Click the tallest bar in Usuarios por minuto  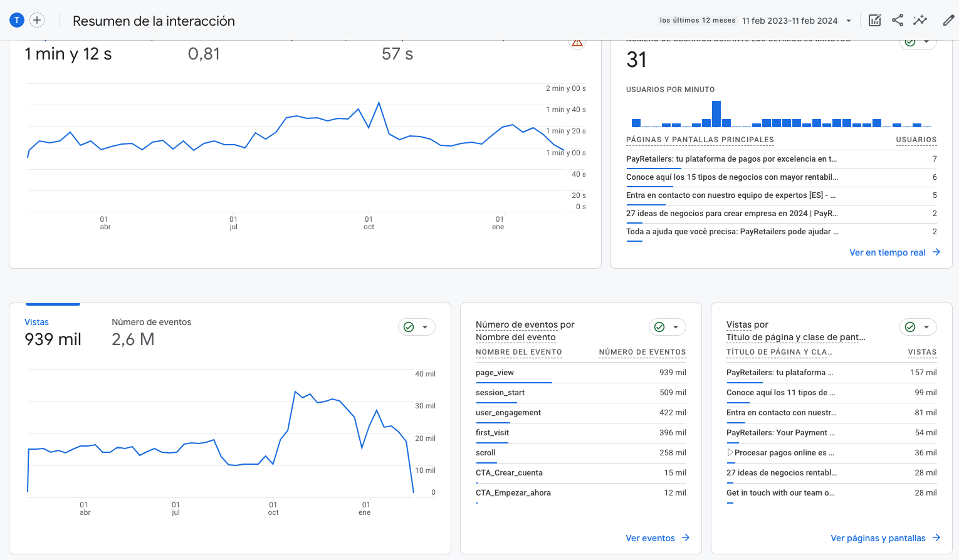click(716, 114)
